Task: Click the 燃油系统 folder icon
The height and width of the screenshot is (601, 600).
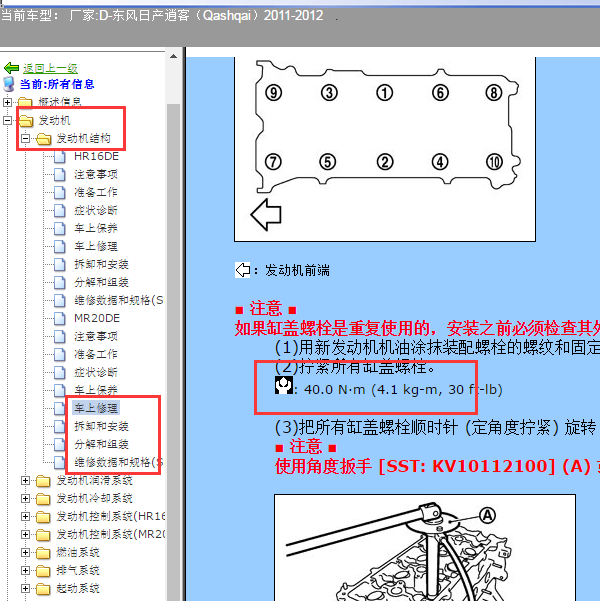Action: point(43,553)
